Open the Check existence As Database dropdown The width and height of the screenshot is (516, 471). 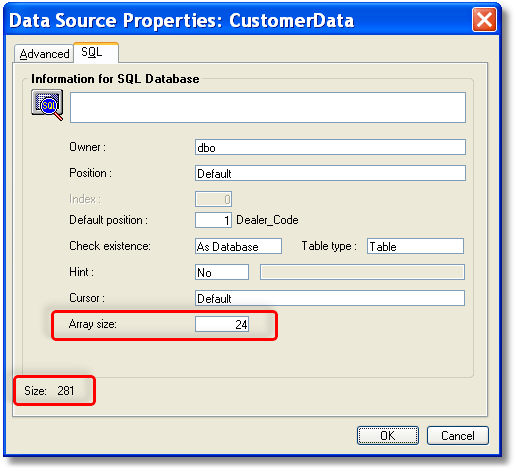pyautogui.click(x=238, y=246)
